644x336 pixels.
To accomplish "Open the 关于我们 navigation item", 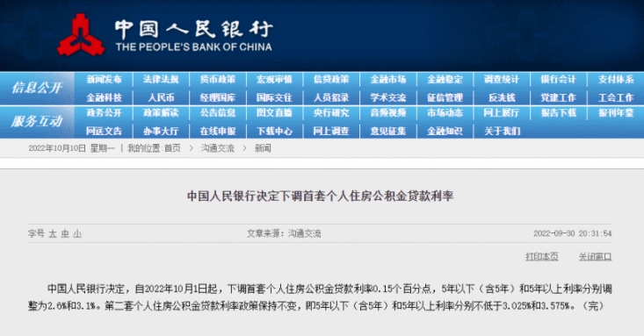I will [x=502, y=132].
